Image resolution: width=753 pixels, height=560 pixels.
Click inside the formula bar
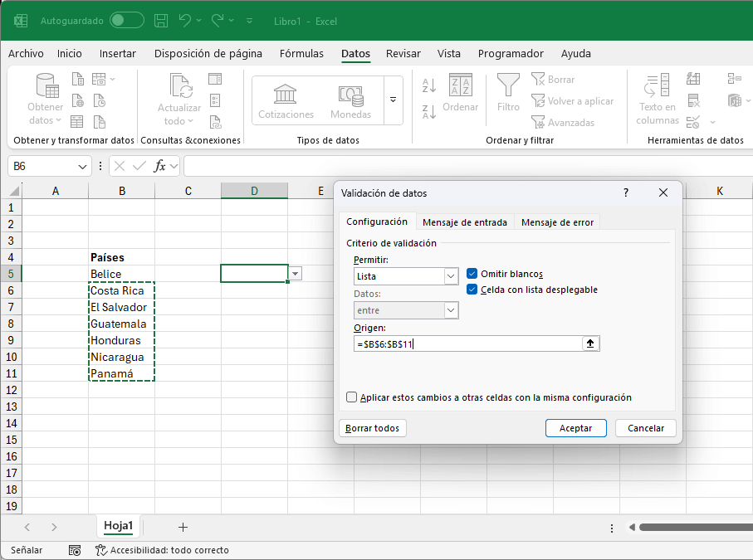coord(467,166)
